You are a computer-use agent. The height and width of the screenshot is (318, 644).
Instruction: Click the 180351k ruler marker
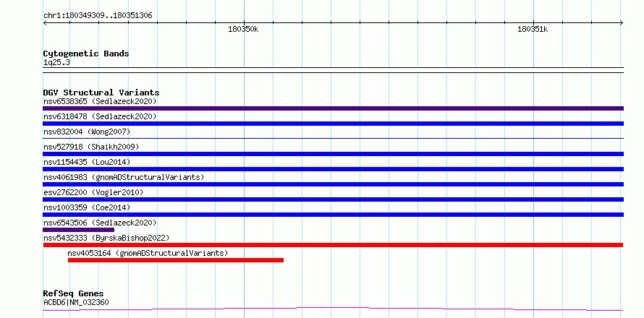tap(533, 29)
